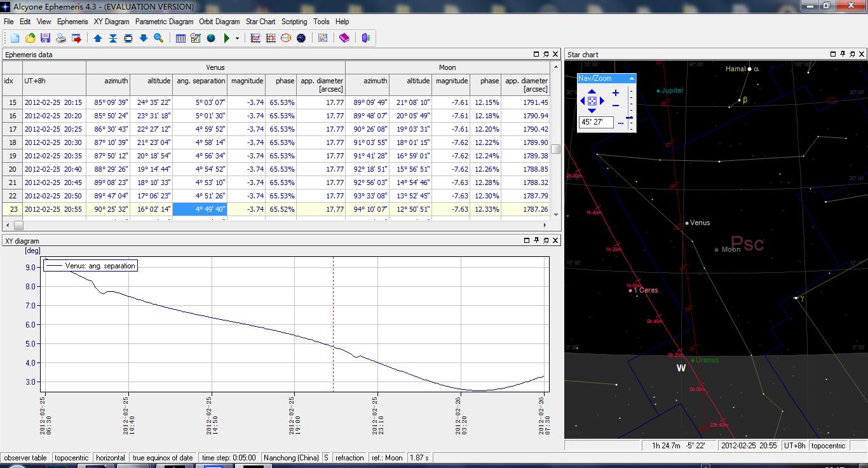
Task: Click the center-view button in Nav/Zoom
Action: pos(592,101)
